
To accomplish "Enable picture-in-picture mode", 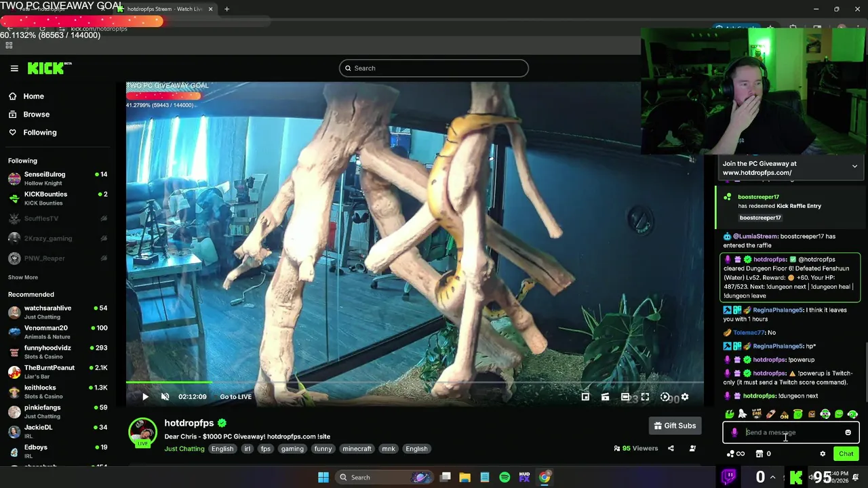I will [585, 397].
